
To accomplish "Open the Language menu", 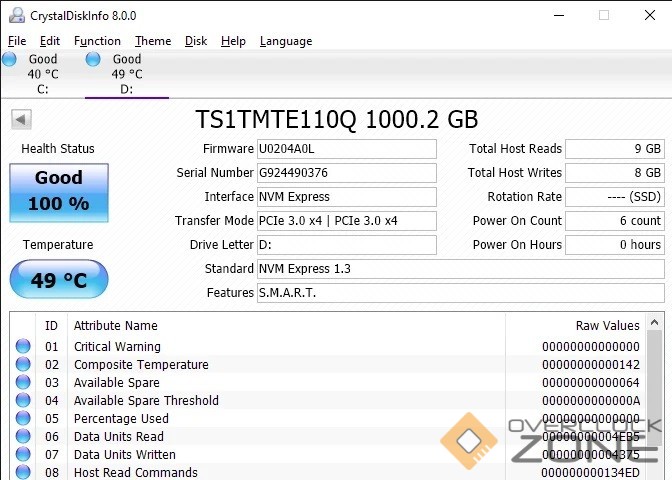I will click(x=286, y=41).
